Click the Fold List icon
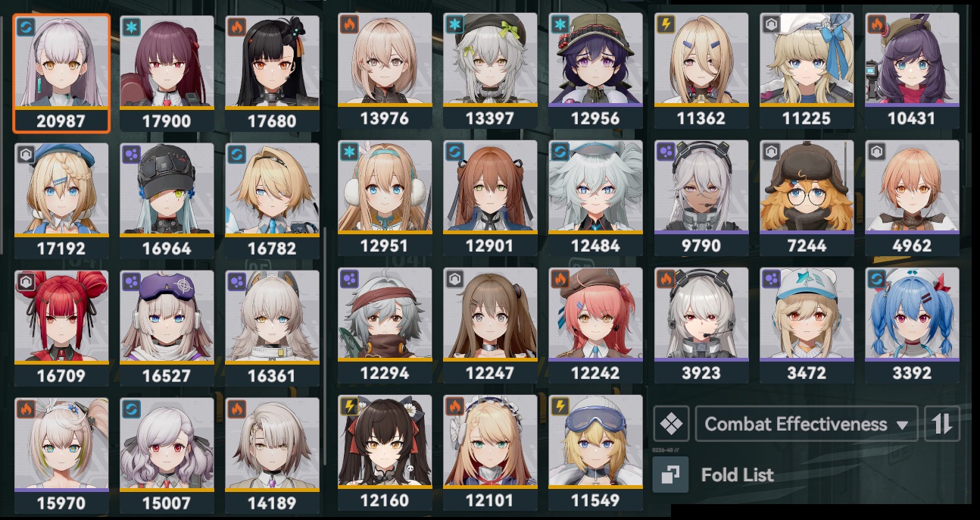 tap(670, 475)
